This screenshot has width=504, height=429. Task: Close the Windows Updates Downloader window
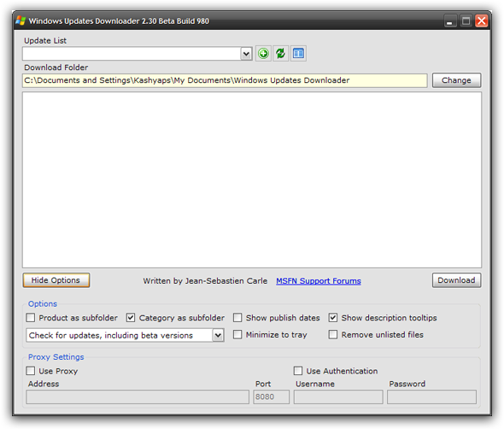click(x=482, y=21)
